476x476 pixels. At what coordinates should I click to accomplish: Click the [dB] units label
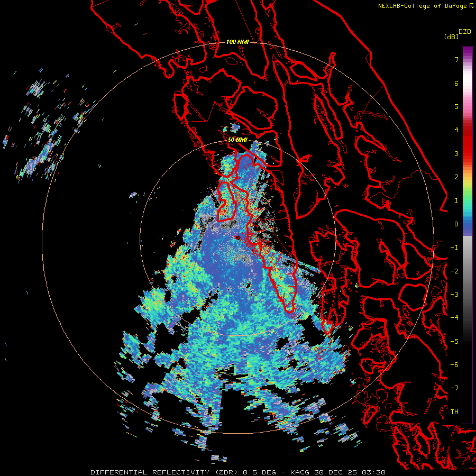tap(451, 36)
